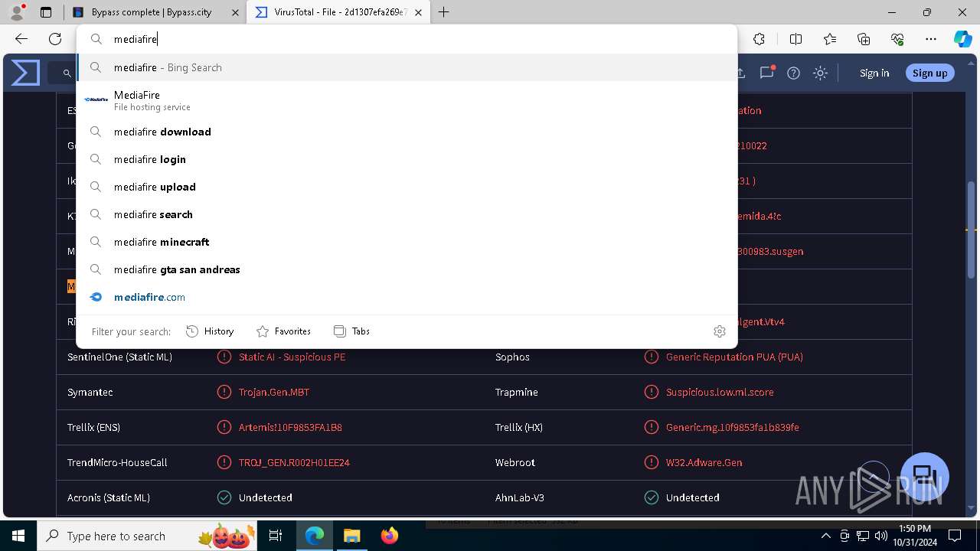Open volume control in tray
This screenshot has height=551, width=980.
tap(881, 536)
